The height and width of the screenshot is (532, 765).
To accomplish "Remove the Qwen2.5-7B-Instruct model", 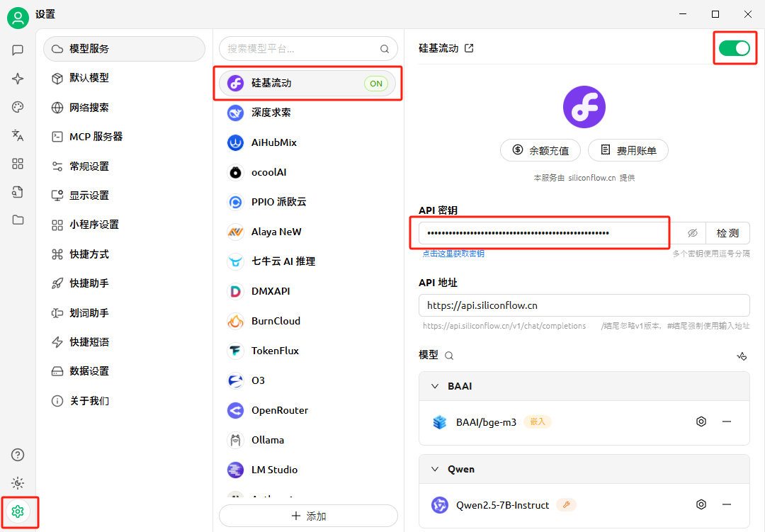I will tap(727, 504).
